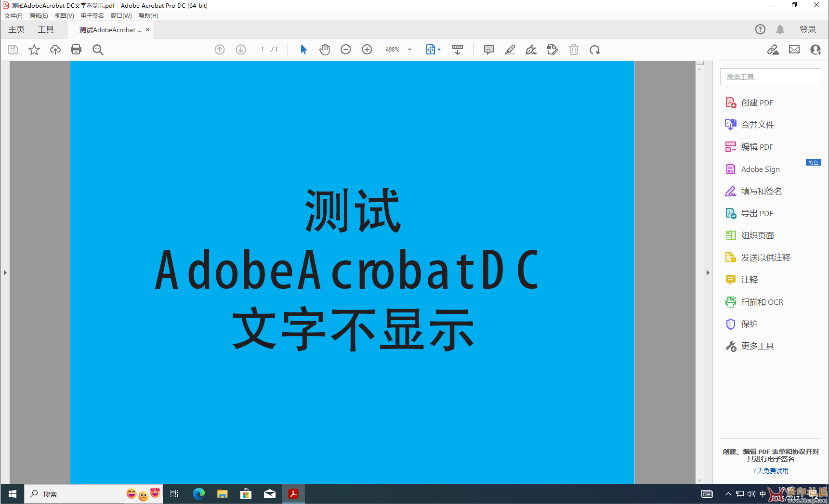This screenshot has height=504, width=829.
Task: Open the 文件(F) menu
Action: coord(13,16)
